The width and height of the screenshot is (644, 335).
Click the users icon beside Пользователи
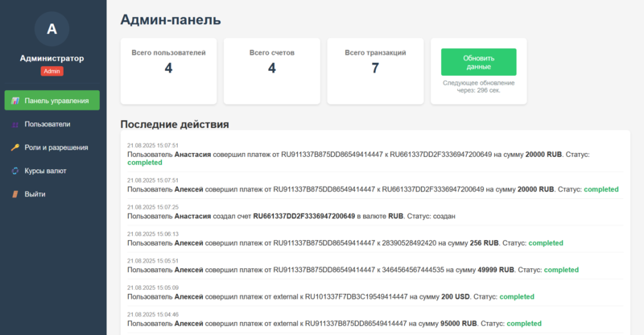[15, 124]
